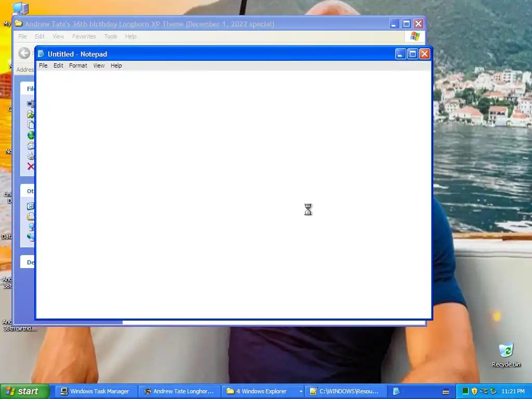Open the Notepad File menu
Image resolution: width=532 pixels, height=399 pixels.
coord(43,65)
